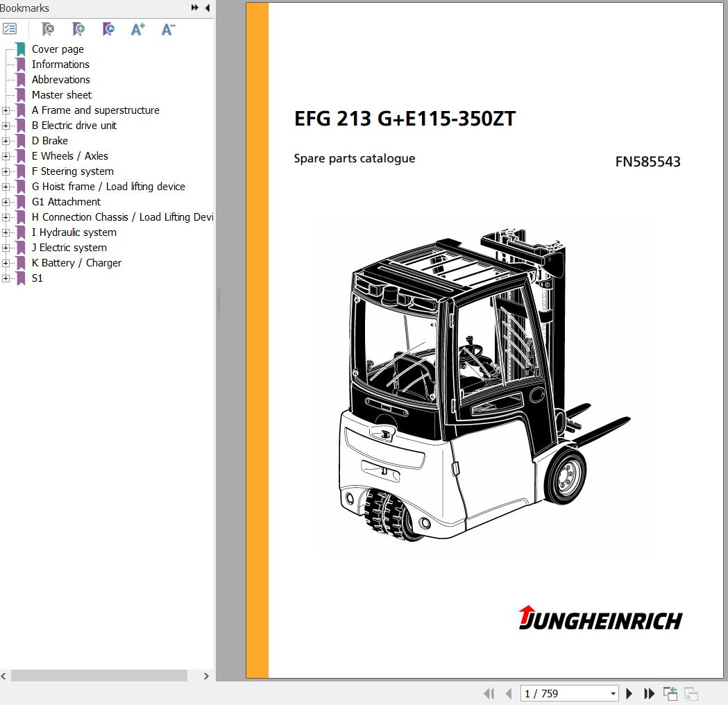
Task: Select the Cover page bookmark
Action: (x=58, y=49)
